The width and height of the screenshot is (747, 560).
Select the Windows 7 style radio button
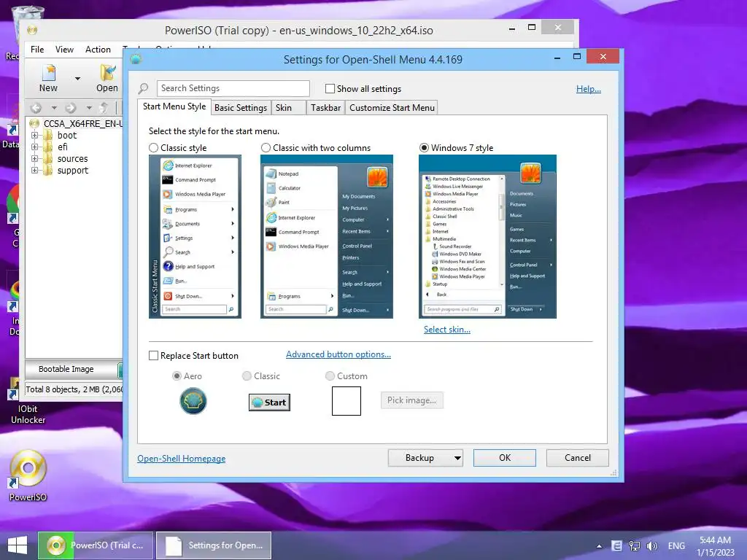(x=424, y=147)
